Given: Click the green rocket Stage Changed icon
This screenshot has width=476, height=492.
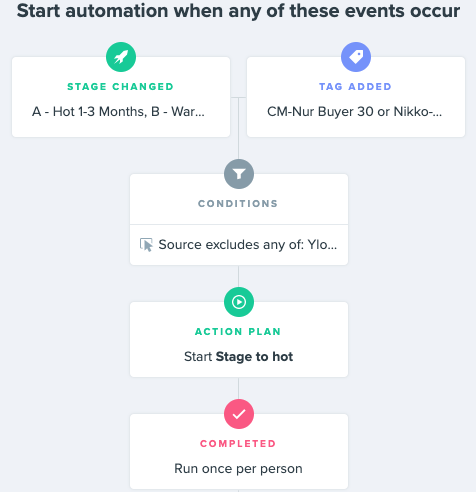Looking at the screenshot, I should click(121, 57).
